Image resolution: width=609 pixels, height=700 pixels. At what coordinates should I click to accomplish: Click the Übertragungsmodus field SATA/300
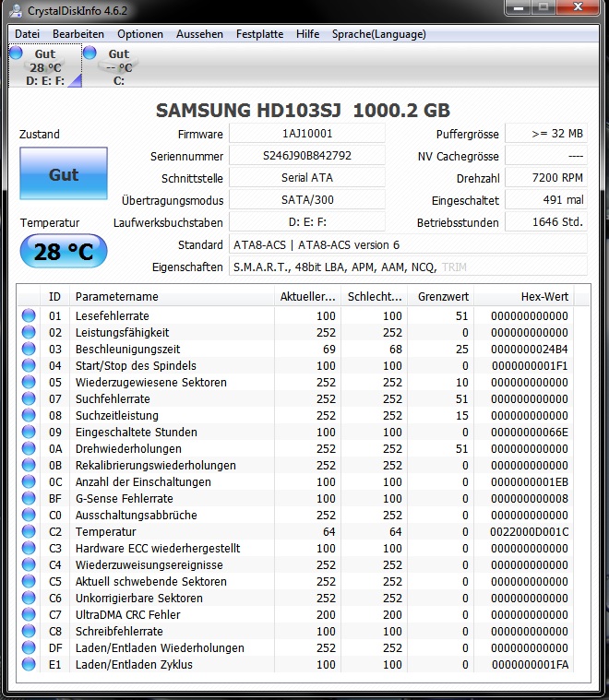point(307,199)
